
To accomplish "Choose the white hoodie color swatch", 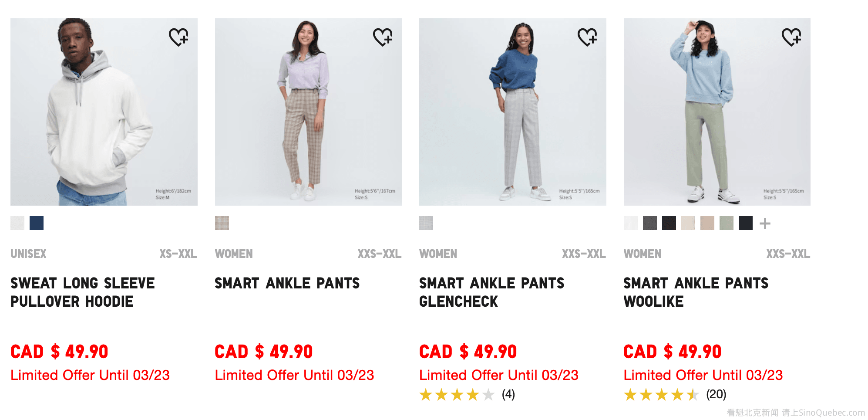I will (x=17, y=223).
